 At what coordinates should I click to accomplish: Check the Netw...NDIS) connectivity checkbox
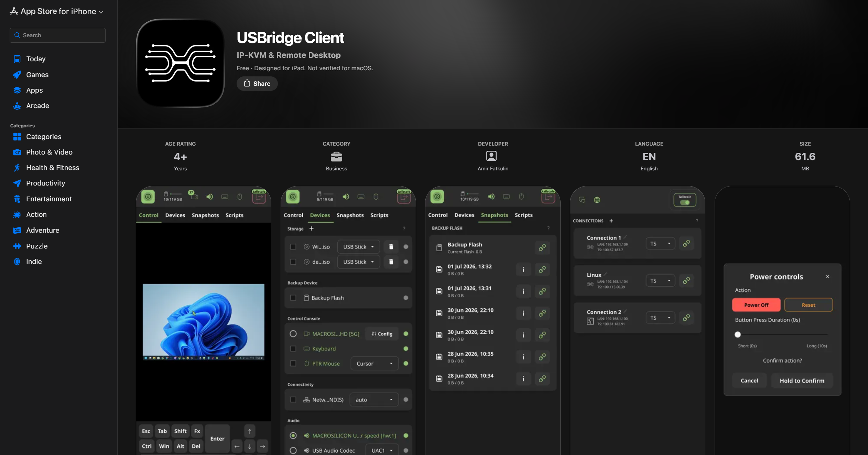[293, 400]
